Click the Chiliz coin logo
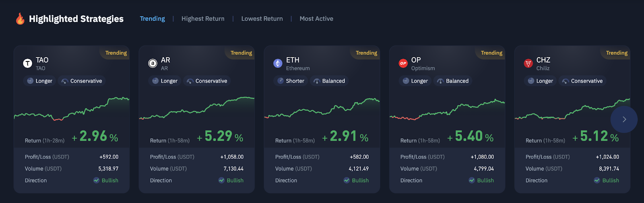 (528, 63)
